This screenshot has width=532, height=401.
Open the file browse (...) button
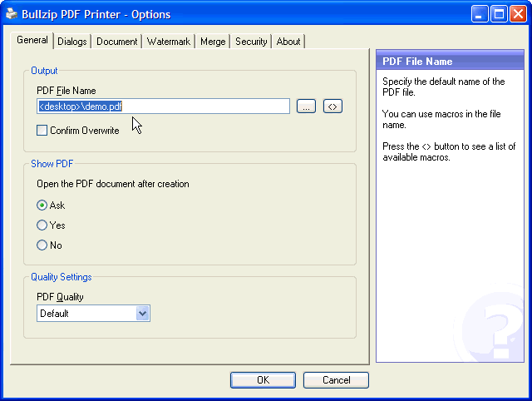click(x=306, y=106)
